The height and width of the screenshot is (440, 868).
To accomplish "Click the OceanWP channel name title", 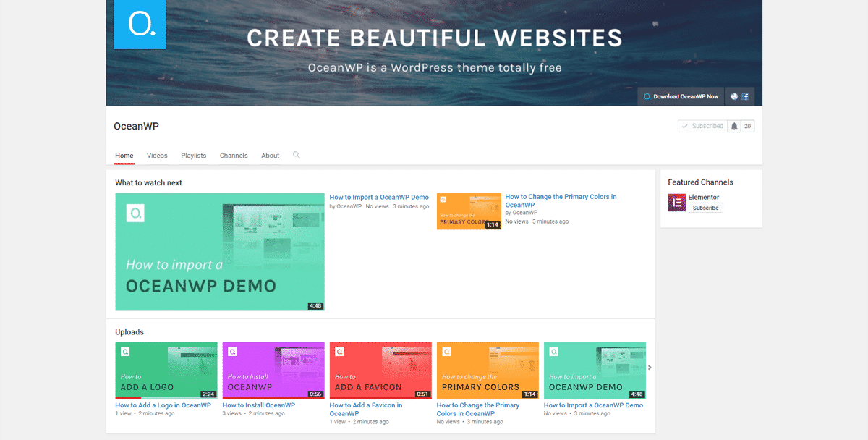I will pos(136,126).
